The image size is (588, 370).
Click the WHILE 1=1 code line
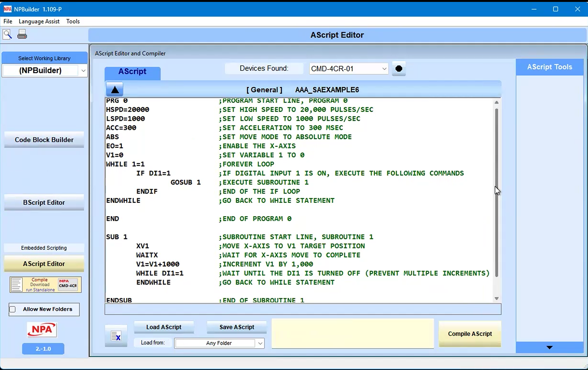125,164
